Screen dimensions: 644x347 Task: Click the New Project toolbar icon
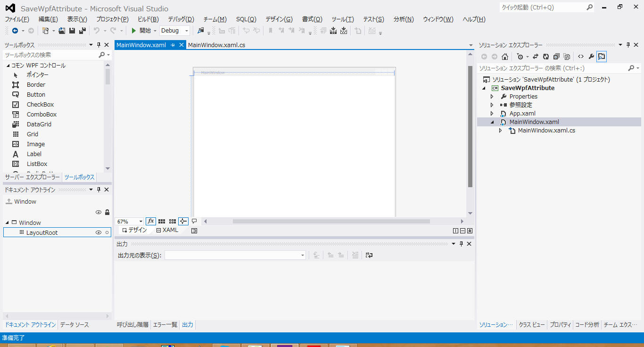[45, 31]
